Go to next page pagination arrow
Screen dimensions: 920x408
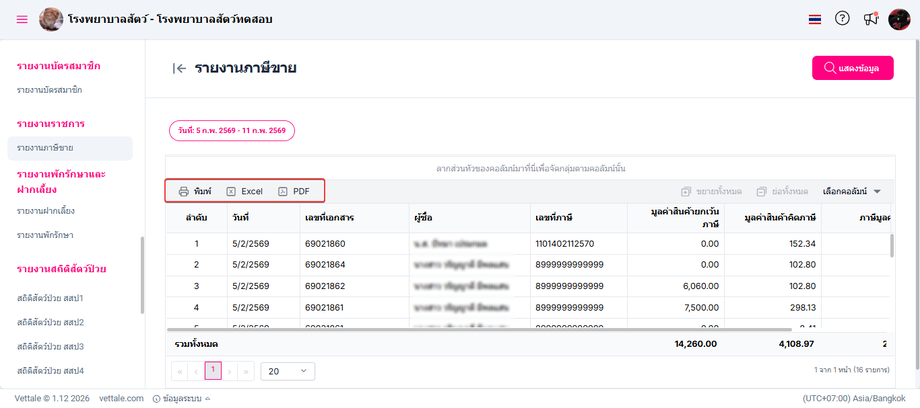[229, 372]
